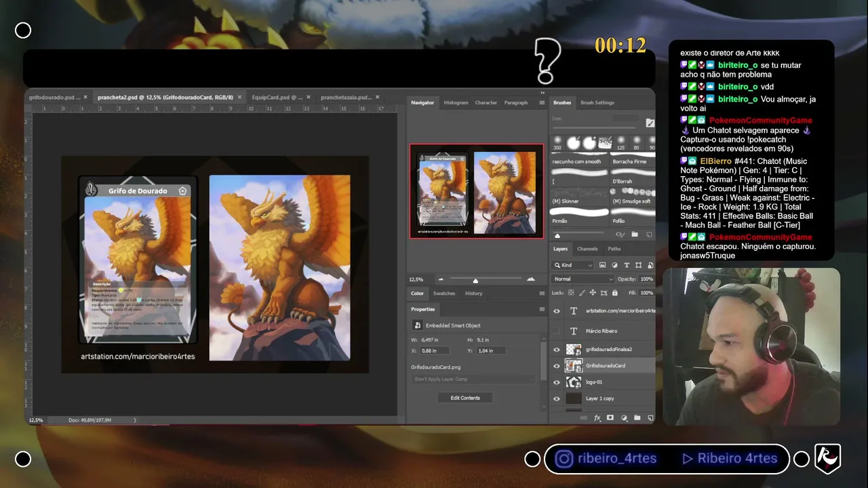Open the layer Kind filter dropdown

(x=574, y=265)
